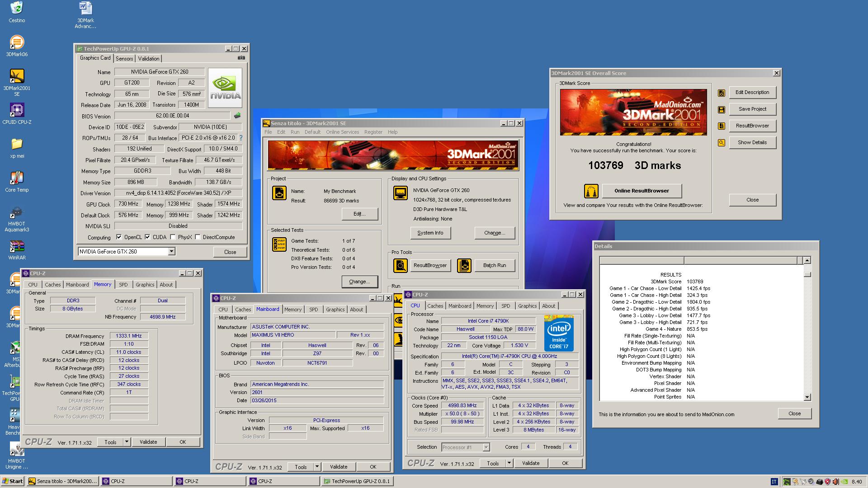Click the System Info button
The height and width of the screenshot is (488, 868).
click(x=430, y=233)
